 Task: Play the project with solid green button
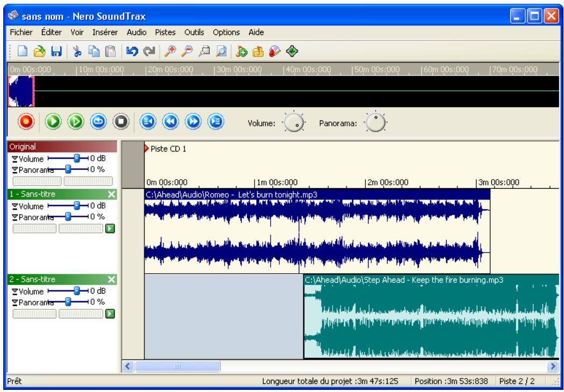click(x=53, y=122)
